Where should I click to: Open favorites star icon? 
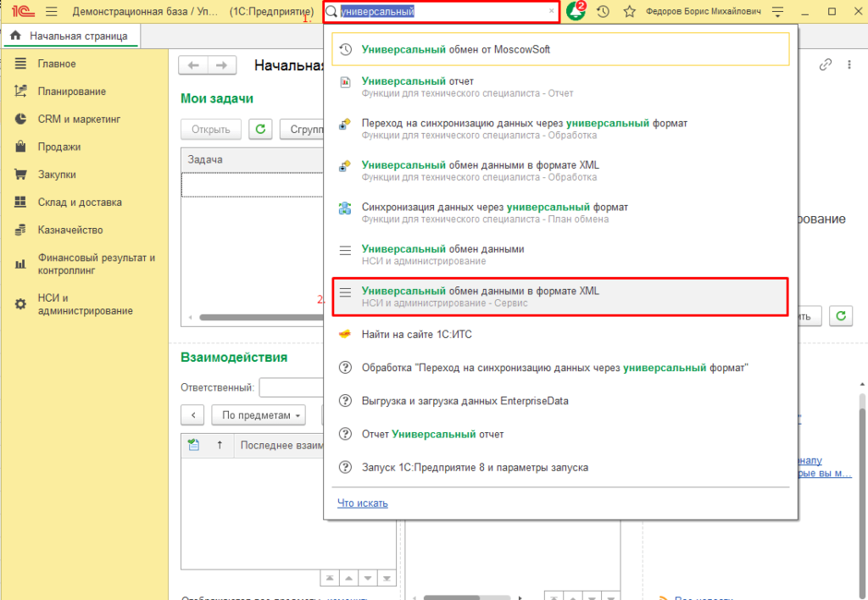coord(630,11)
